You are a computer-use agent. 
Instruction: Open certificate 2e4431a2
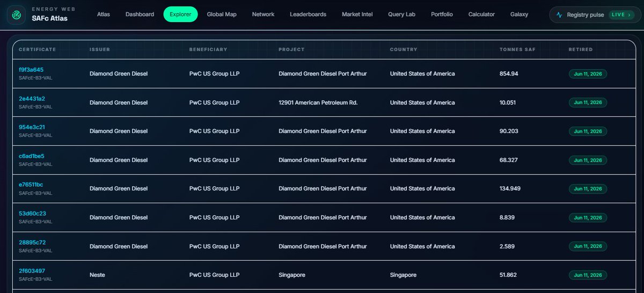click(32, 99)
